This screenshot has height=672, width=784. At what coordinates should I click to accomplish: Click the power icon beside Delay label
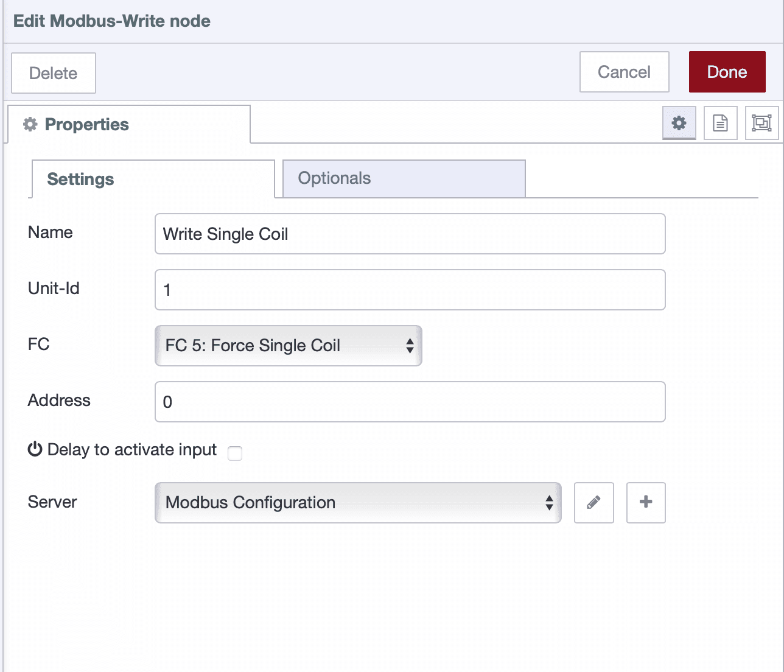coord(33,450)
